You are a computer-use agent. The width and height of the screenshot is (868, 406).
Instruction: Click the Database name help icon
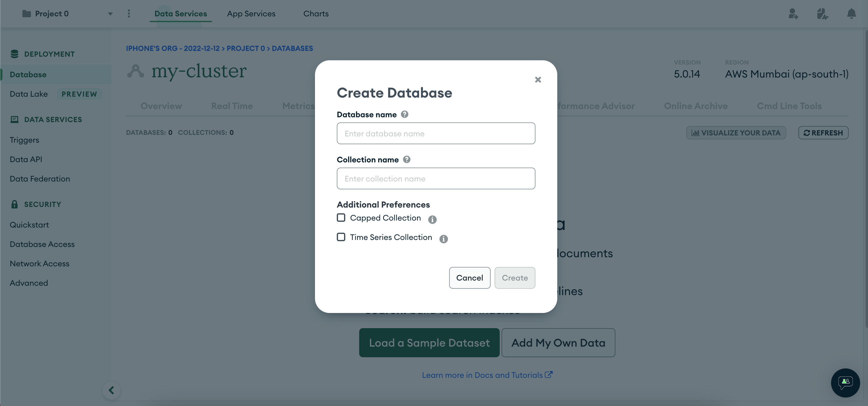coord(404,114)
